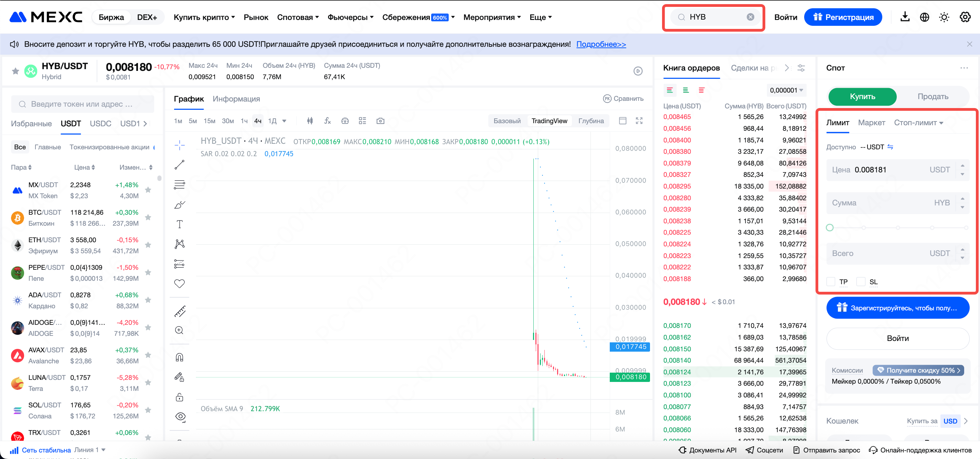
Task: Open the chart layout window icon
Action: (623, 120)
